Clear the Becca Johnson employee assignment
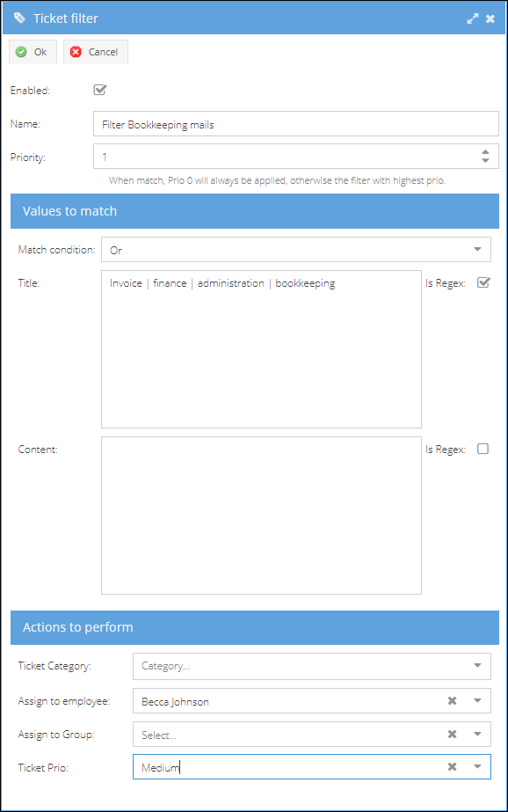The height and width of the screenshot is (812, 508). point(452,700)
